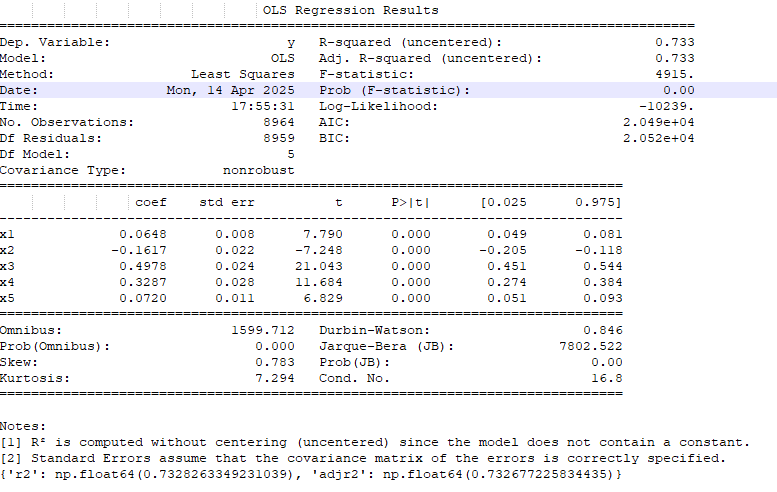Select the r2 float value 0.7328263349231039

(214, 475)
